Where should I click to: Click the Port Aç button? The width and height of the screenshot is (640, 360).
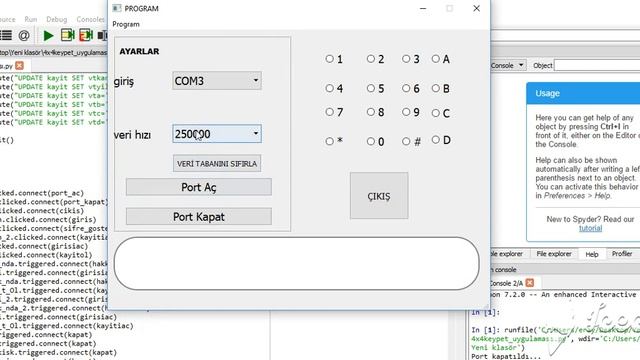click(x=199, y=187)
